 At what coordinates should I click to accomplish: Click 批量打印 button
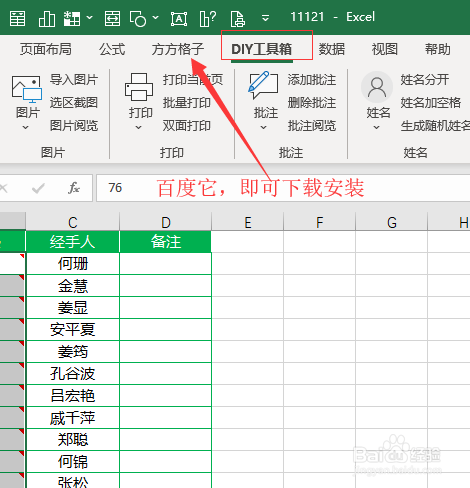tap(187, 103)
